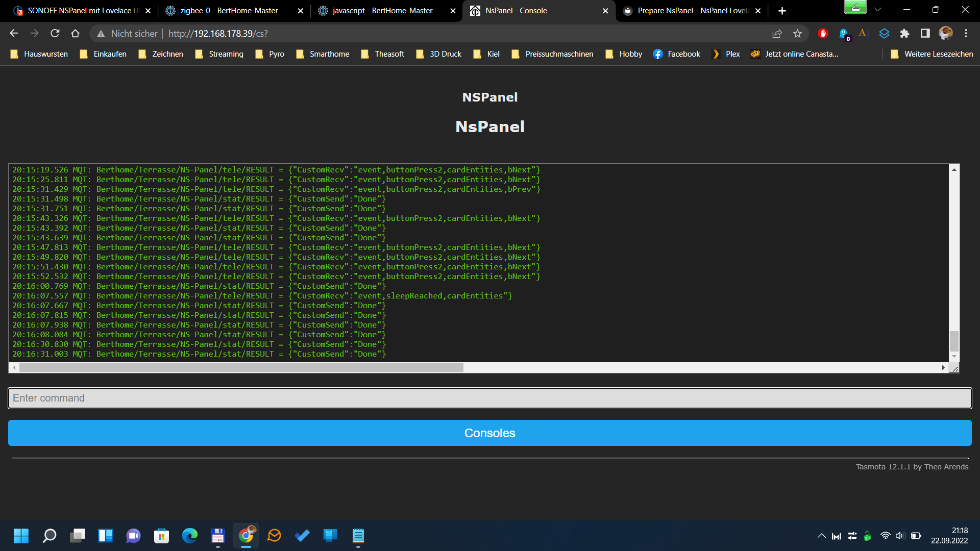Show hidden system tray icons

coord(821,536)
